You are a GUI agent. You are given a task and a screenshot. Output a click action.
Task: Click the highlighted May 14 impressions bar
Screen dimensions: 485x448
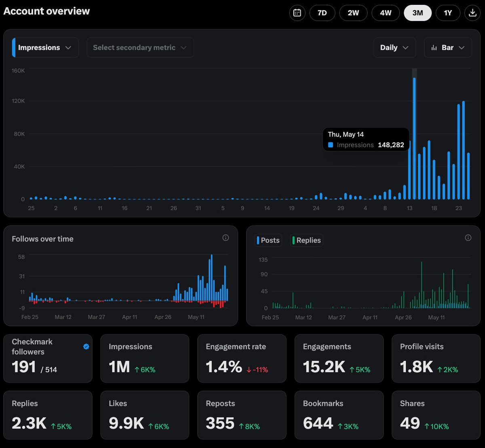point(414,139)
